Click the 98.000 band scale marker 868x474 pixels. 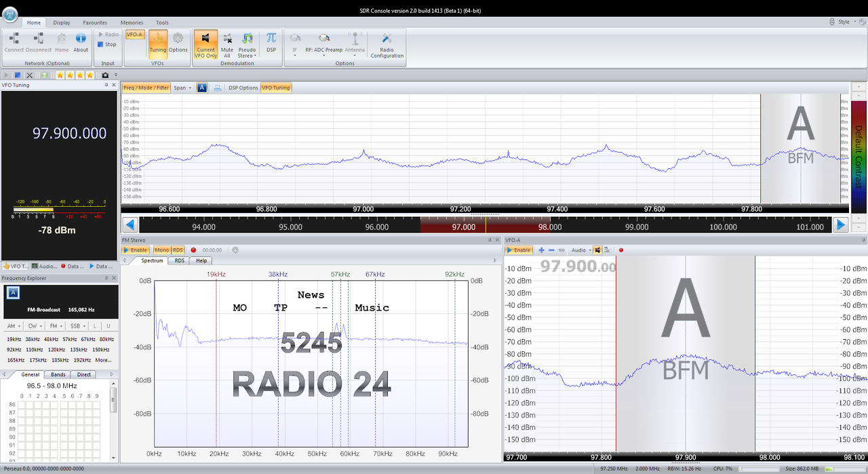click(549, 227)
